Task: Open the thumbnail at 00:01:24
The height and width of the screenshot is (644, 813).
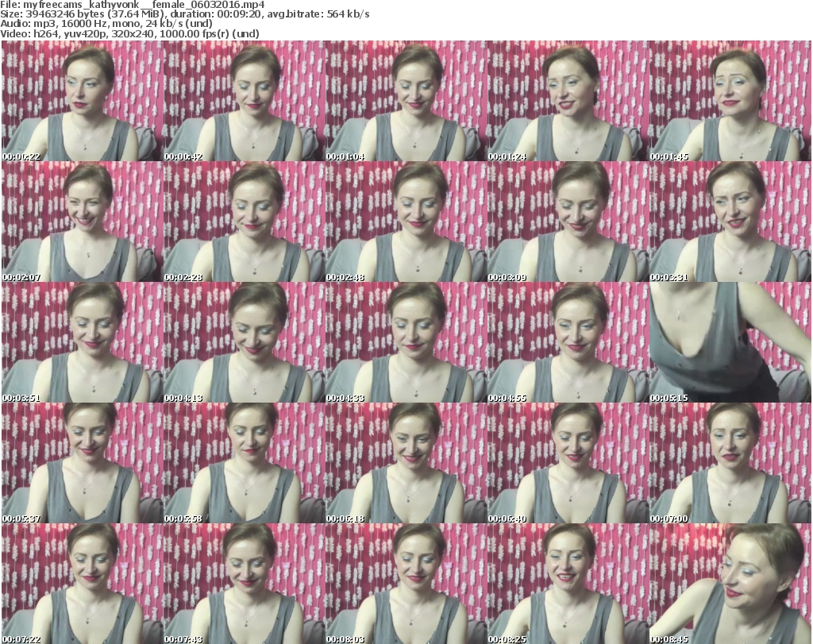Action: [x=568, y=102]
